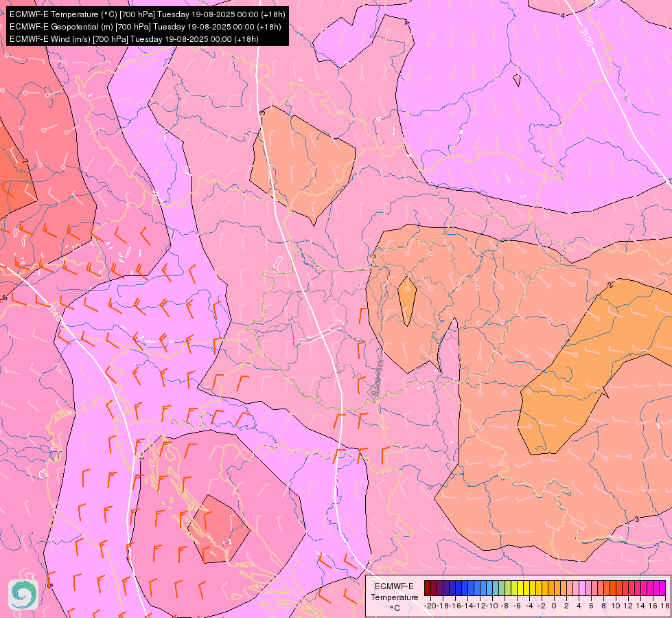Click the legend title 'ECMWF-E'
This screenshot has height=618, width=672.
pyautogui.click(x=394, y=586)
